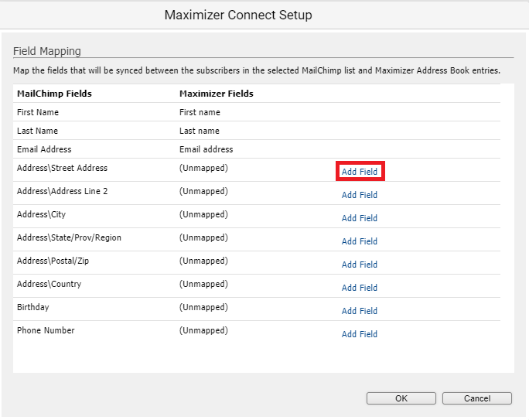Viewport: 529px width, 420px height.
Task: Click Add Field for Address\Address Line 2
Action: [360, 195]
